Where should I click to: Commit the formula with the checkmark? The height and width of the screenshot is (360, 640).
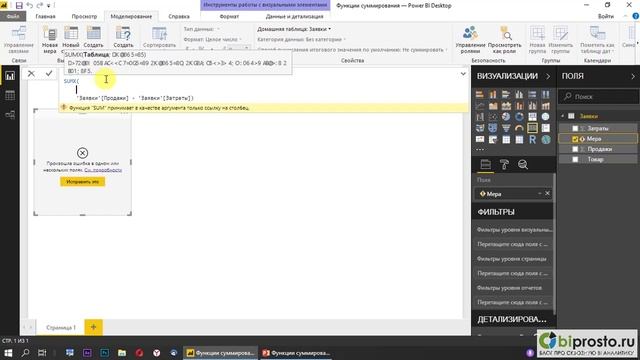[49, 73]
